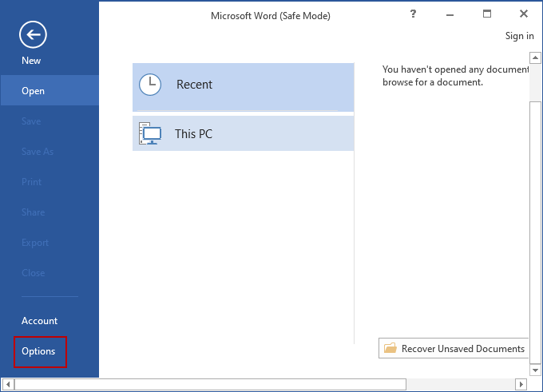The width and height of the screenshot is (543, 392).
Task: Click the Microsoft Word (Safe Mode) title
Action: 271,16
